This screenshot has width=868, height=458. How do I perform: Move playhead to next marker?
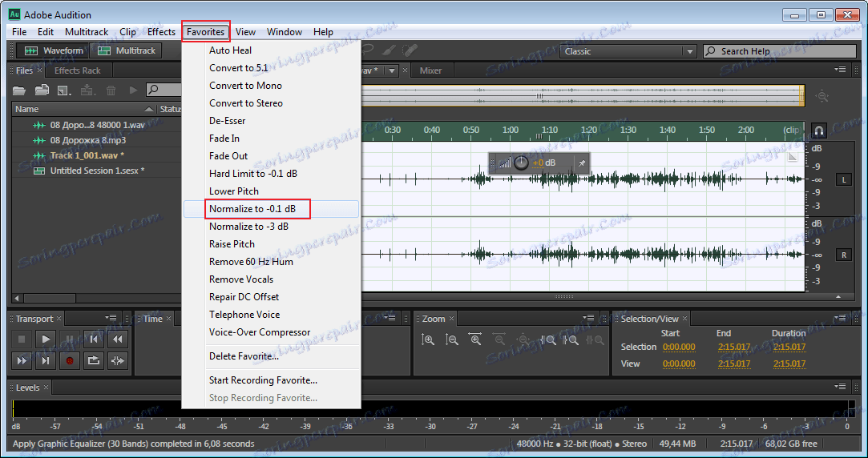46,360
